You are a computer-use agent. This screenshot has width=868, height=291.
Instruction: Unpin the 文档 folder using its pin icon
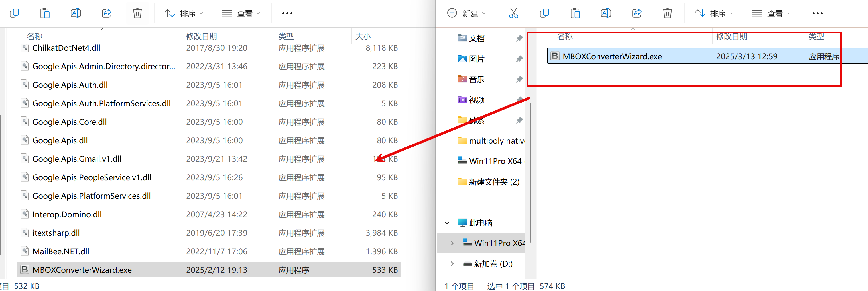[519, 38]
